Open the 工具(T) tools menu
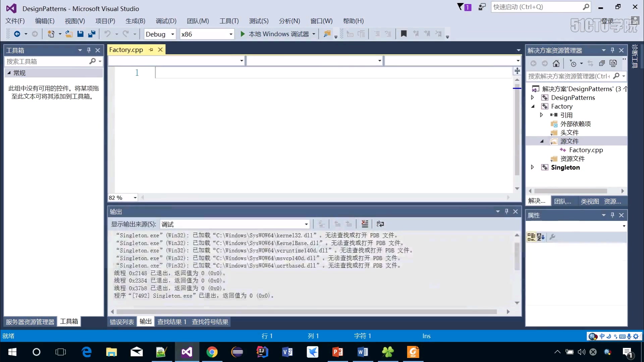Screen dimensions: 644x362 [229, 21]
